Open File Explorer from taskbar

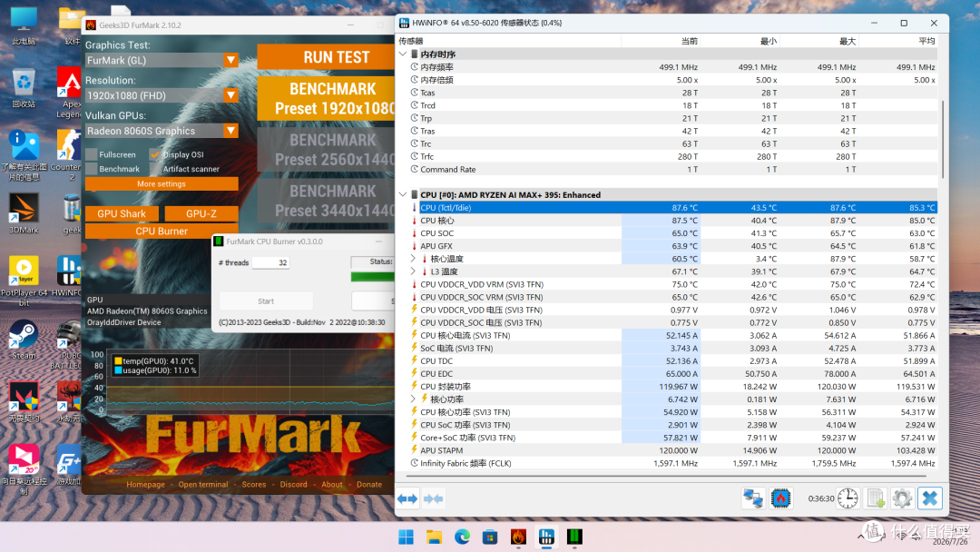click(435, 537)
